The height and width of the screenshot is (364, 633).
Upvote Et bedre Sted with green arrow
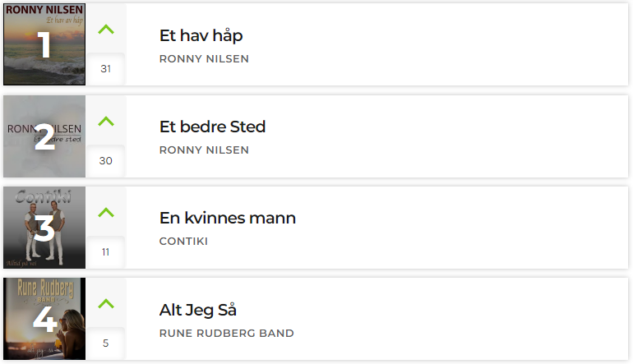106,121
